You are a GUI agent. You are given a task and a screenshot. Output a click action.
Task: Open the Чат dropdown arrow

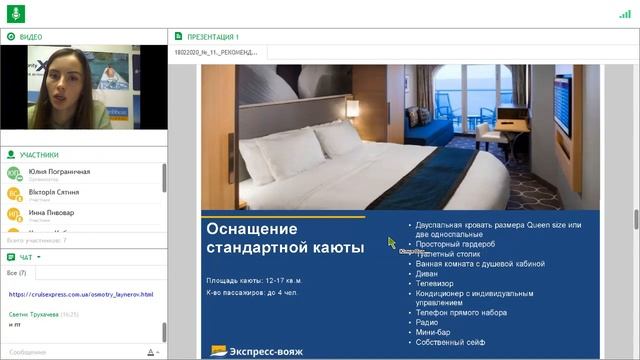(39, 257)
